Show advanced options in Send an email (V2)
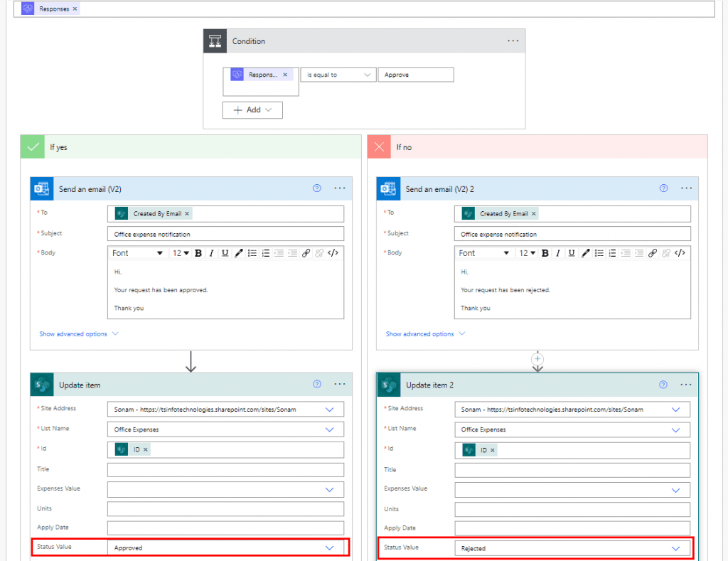This screenshot has width=728, height=561. pos(78,334)
